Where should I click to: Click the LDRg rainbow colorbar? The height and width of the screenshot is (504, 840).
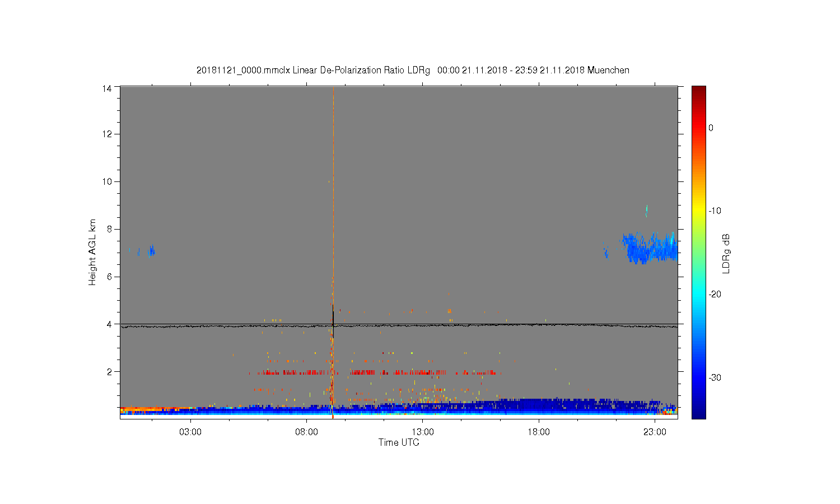pyautogui.click(x=698, y=253)
